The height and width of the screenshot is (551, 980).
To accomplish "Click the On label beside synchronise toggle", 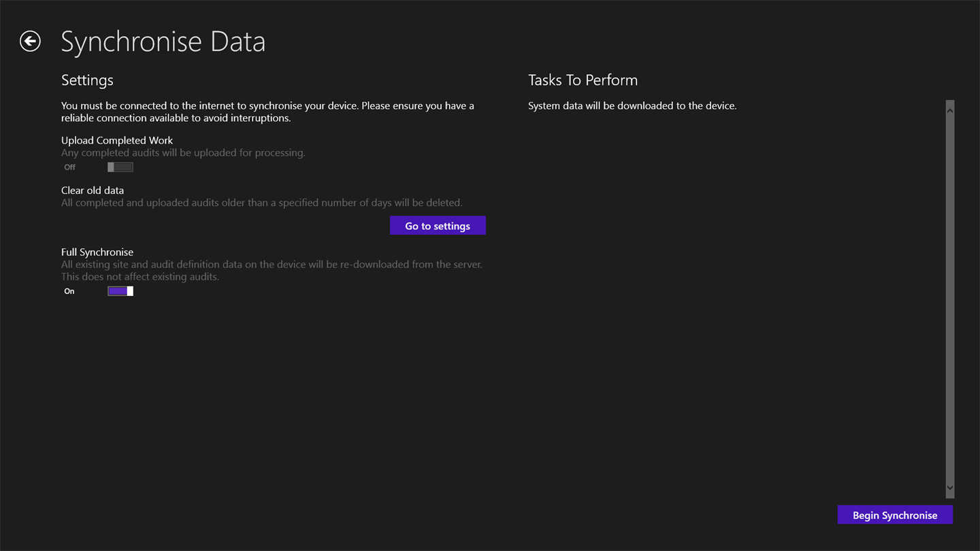I will coord(69,291).
